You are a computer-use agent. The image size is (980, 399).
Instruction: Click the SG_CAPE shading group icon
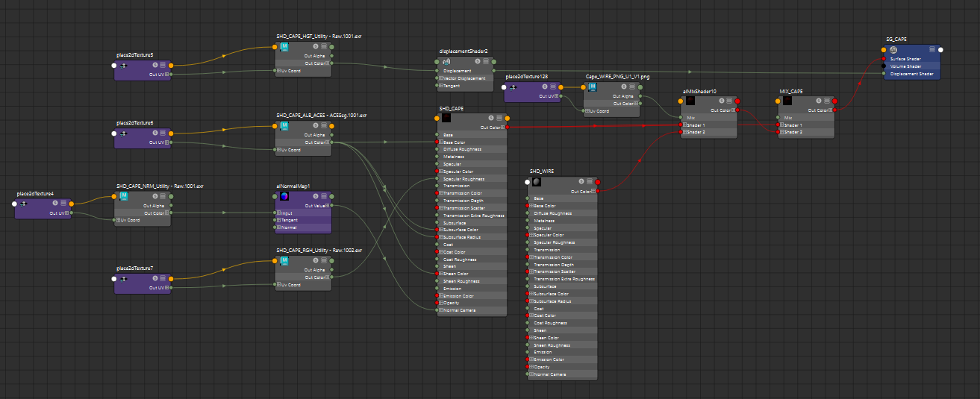pyautogui.click(x=893, y=49)
